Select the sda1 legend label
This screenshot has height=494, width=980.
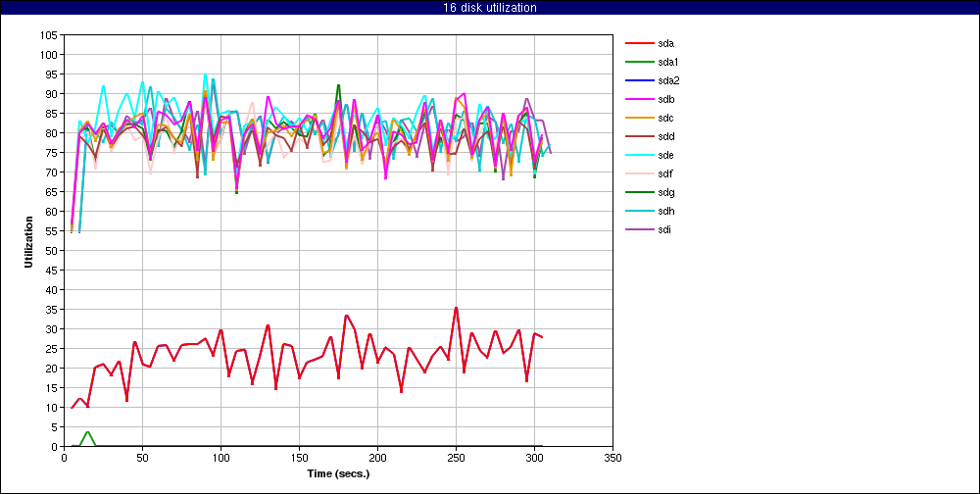(668, 62)
